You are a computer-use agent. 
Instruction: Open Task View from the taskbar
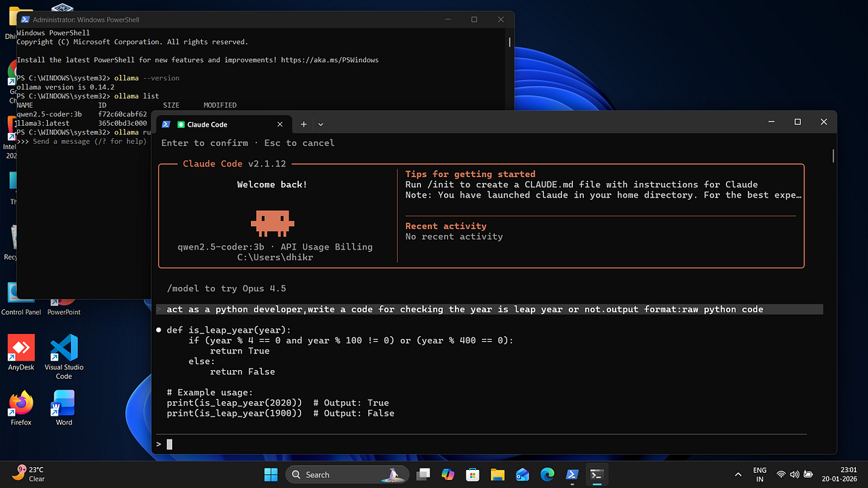click(424, 474)
